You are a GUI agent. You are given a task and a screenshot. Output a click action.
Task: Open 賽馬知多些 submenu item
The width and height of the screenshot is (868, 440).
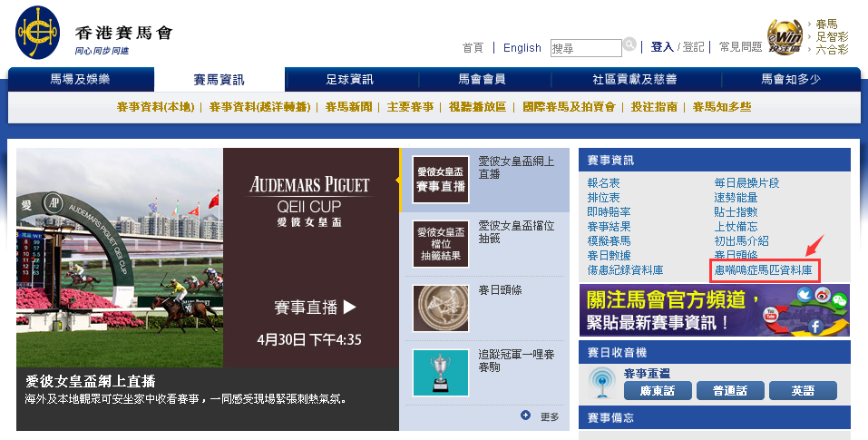click(722, 107)
